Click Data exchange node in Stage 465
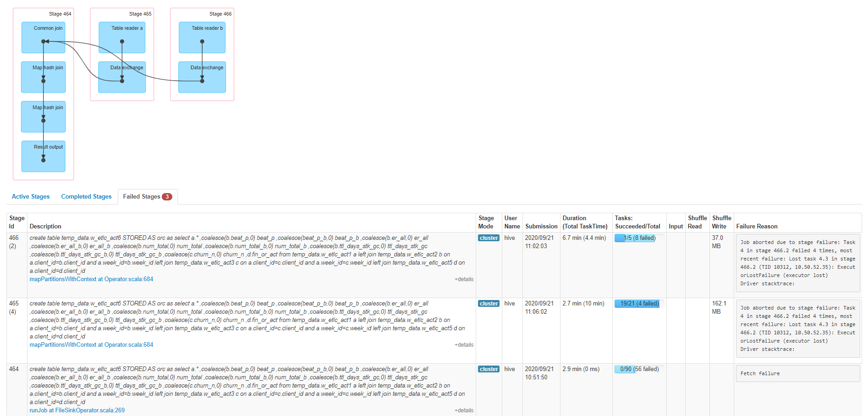Image resolution: width=868 pixels, height=416 pixels. pos(122,77)
